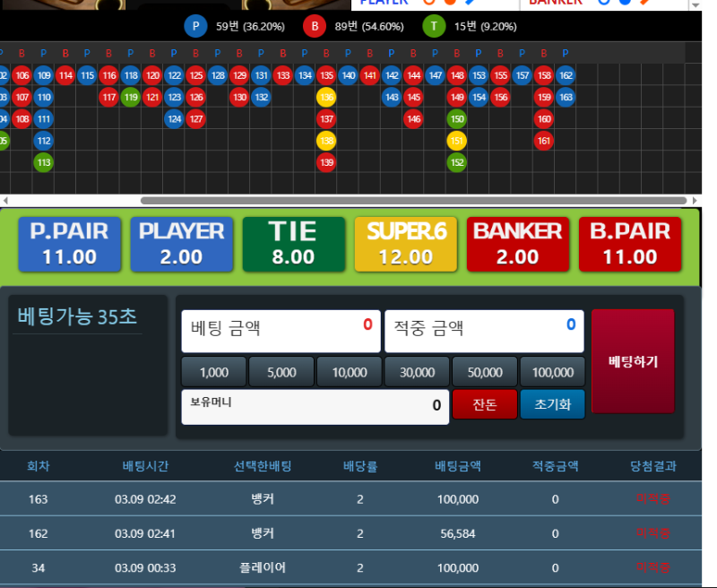
Task: Click the 당첨결과 column header
Action: pos(653,466)
